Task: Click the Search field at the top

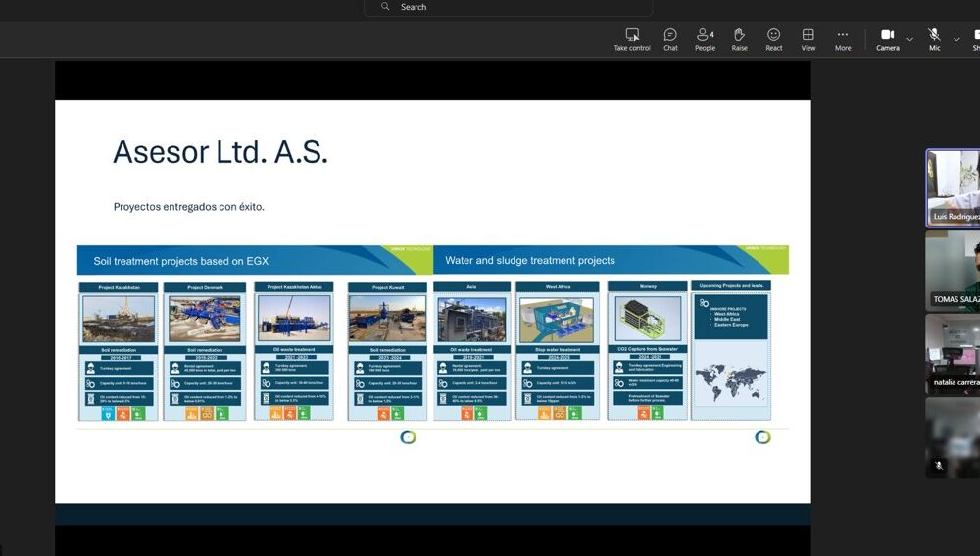Action: [x=509, y=7]
